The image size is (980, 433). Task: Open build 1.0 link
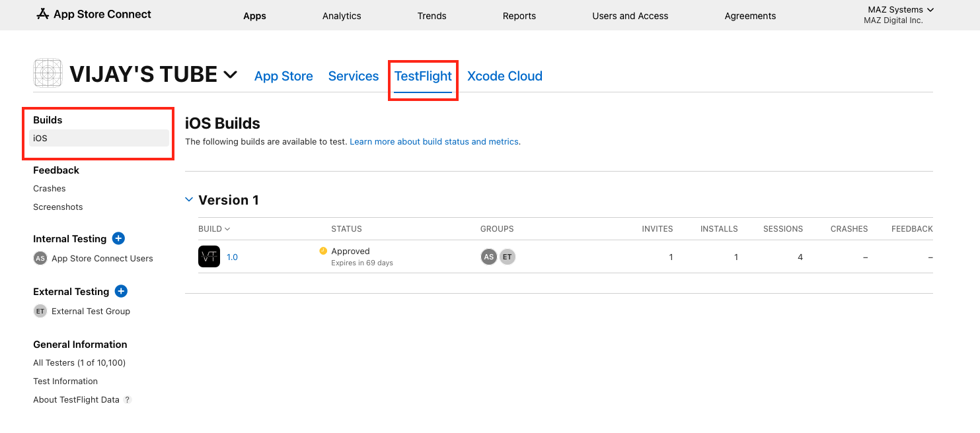coord(232,257)
